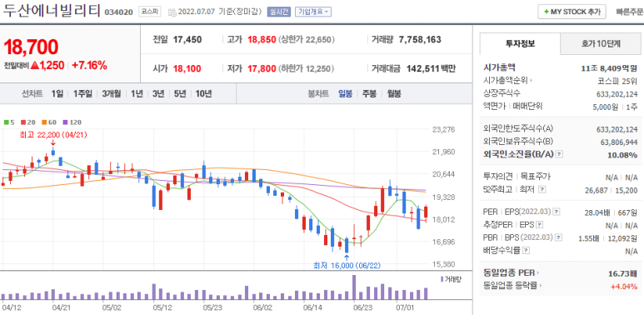The image size is (644, 315).
Task: Click the purple 120-day moving average legend swatch
Action: click(64, 122)
